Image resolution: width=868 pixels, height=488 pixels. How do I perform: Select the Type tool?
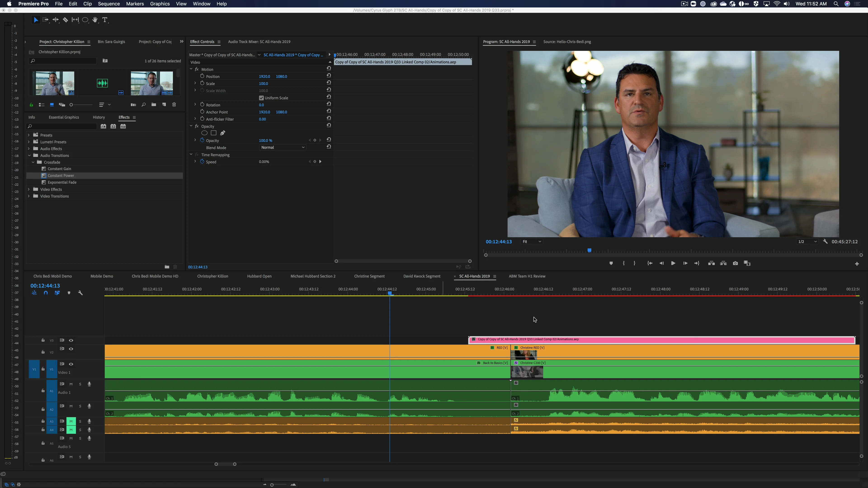tap(105, 20)
